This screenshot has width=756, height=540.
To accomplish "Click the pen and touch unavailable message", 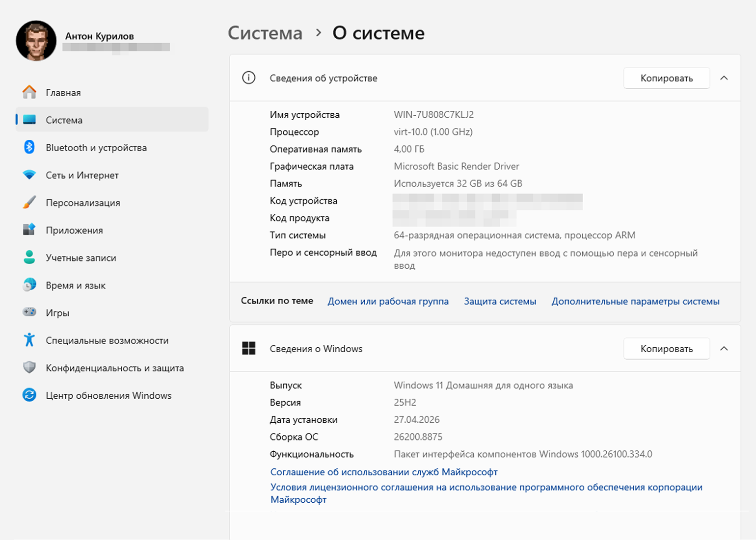I will (x=545, y=259).
